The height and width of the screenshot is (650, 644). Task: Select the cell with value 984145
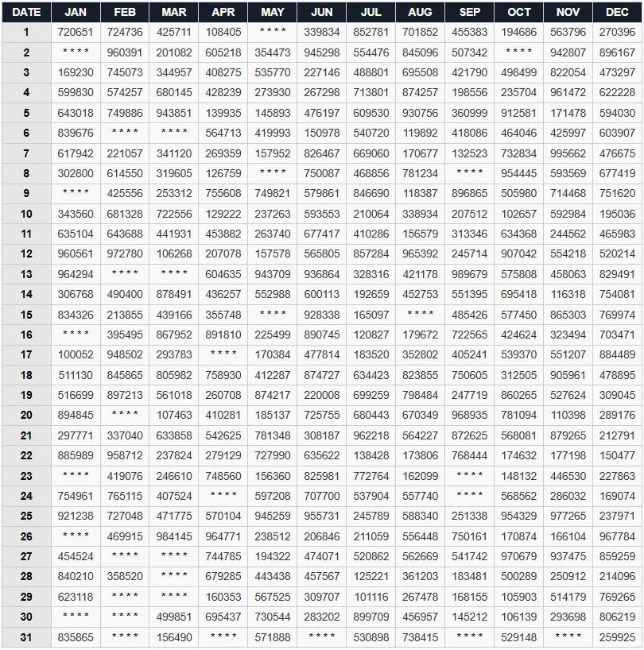[174, 537]
